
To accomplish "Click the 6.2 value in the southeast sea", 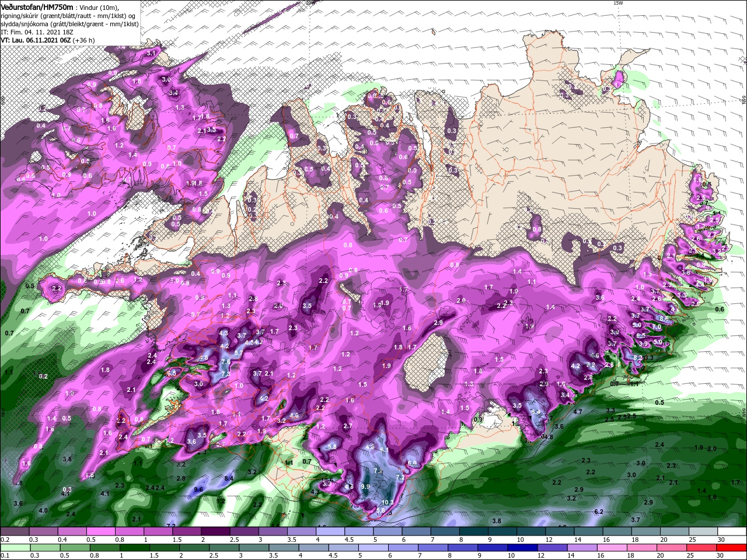I will [x=598, y=512].
